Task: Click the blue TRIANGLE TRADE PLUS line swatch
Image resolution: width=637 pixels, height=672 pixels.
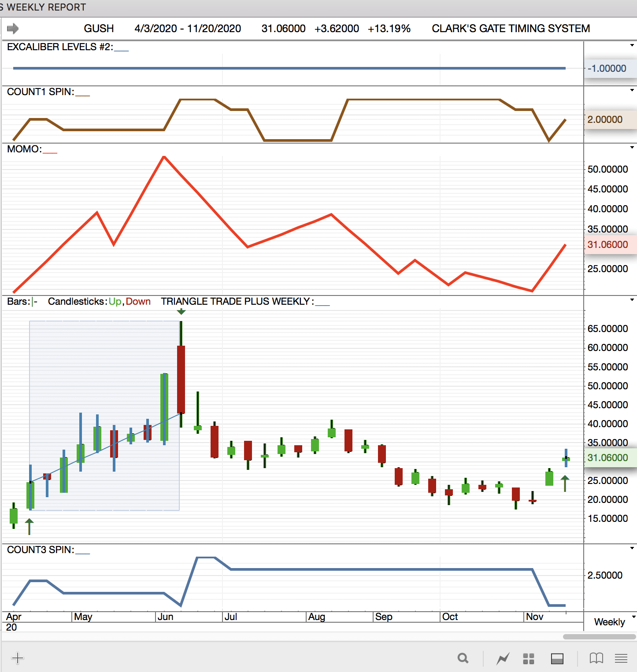Action: [322, 305]
